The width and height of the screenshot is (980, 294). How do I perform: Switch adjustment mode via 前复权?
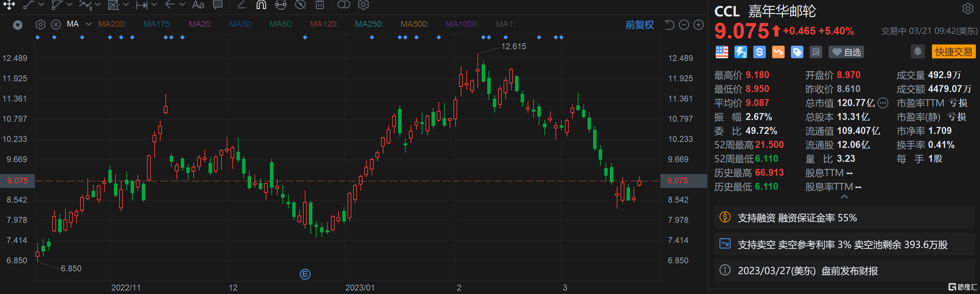click(x=639, y=25)
